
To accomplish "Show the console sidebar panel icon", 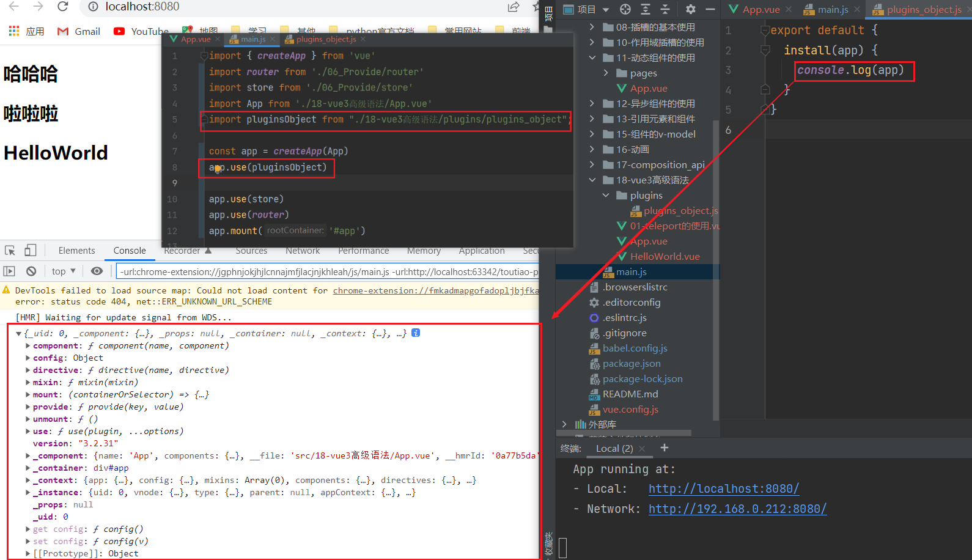I will click(x=9, y=271).
